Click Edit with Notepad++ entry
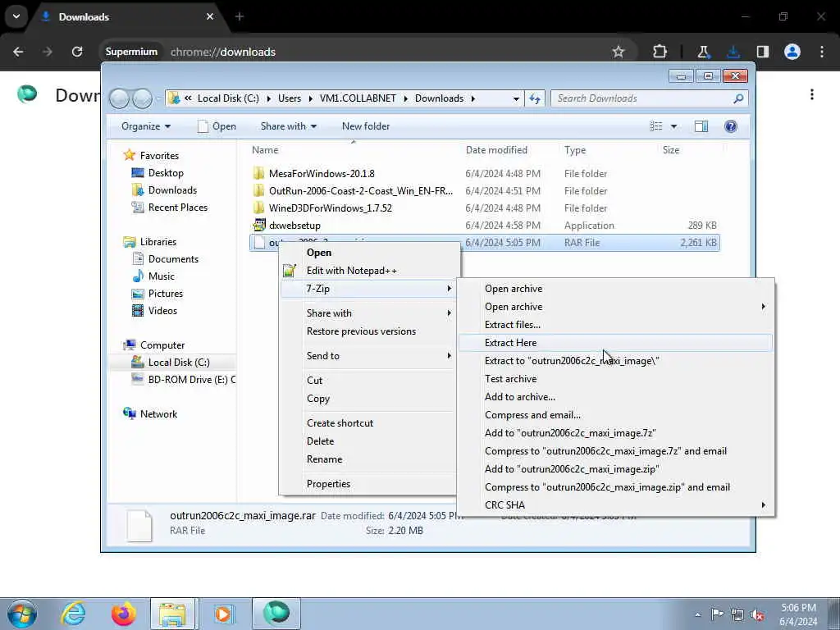Screen dimensions: 840x630 click(368, 271)
